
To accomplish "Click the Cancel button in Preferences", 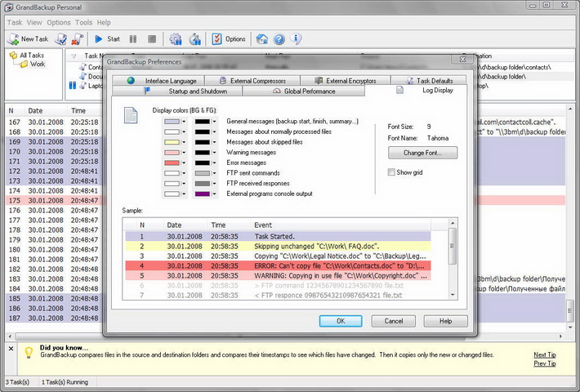I will point(393,321).
